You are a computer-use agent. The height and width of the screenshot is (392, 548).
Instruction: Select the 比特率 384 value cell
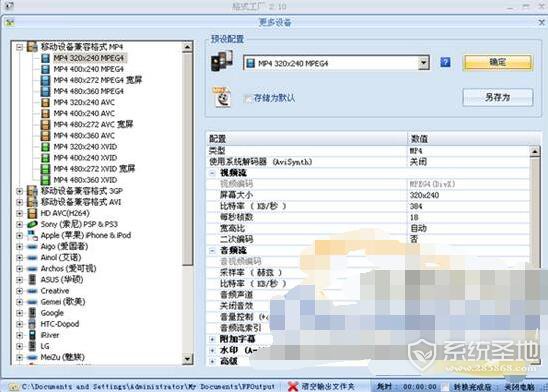(x=468, y=206)
